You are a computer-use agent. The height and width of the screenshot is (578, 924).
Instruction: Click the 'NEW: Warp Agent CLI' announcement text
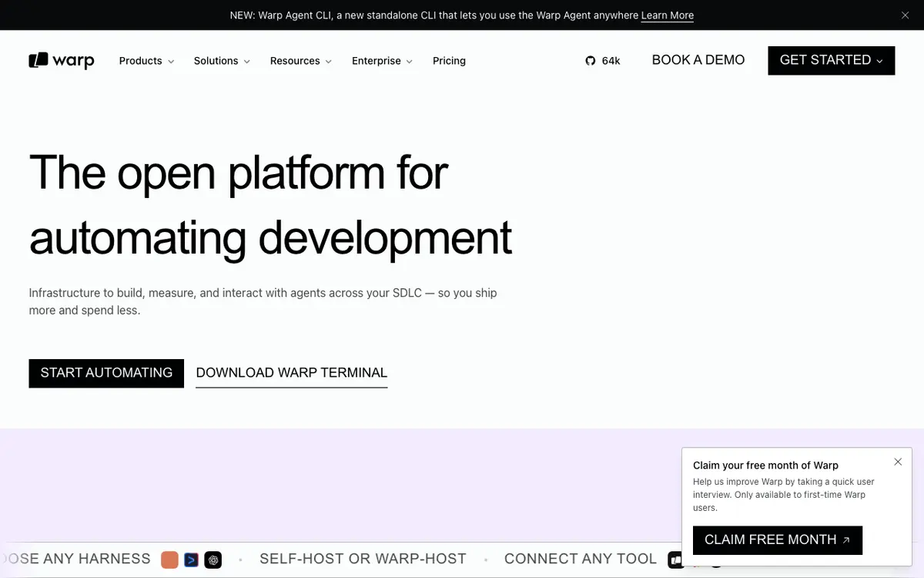[434, 15]
